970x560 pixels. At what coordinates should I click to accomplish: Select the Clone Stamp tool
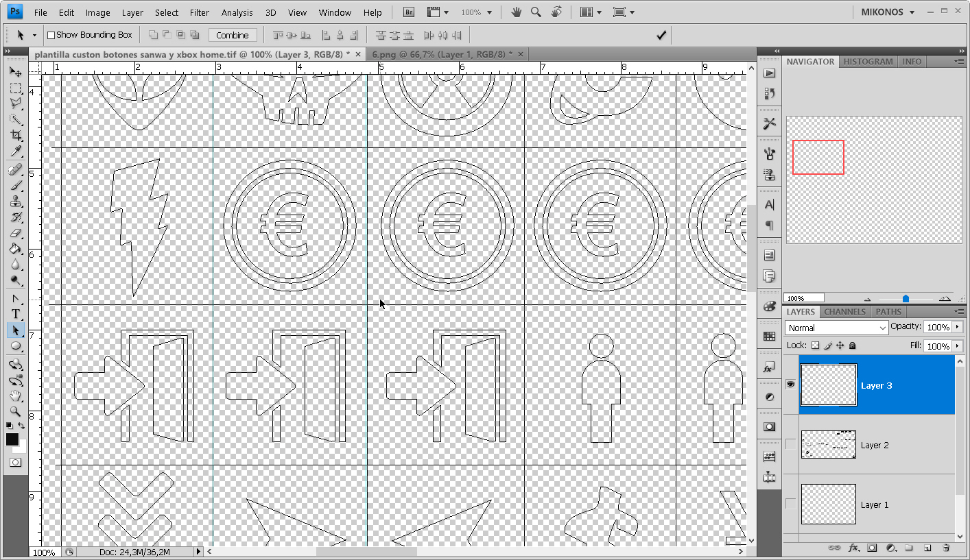point(15,202)
